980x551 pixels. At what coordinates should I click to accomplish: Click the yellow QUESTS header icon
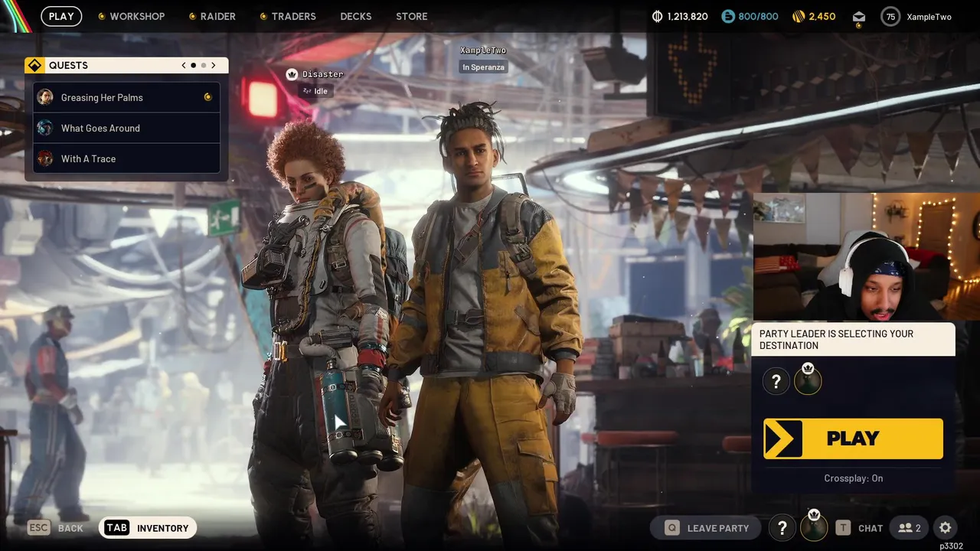point(34,65)
